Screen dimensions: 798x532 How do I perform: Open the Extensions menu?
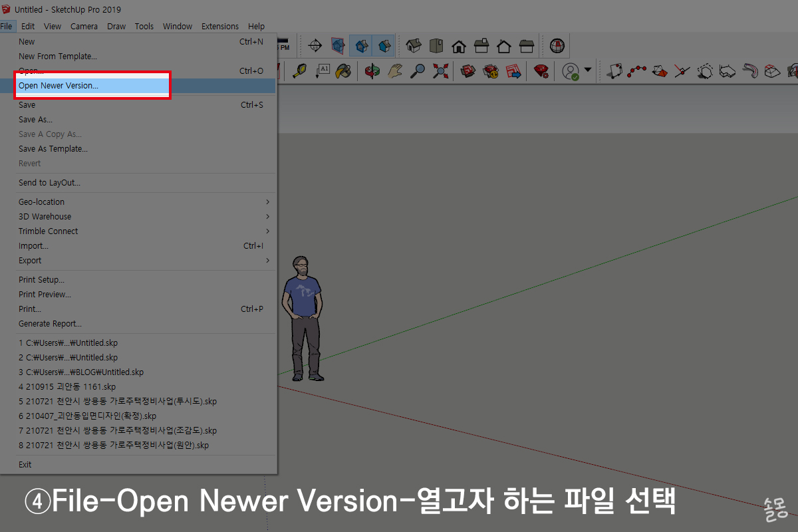point(220,26)
